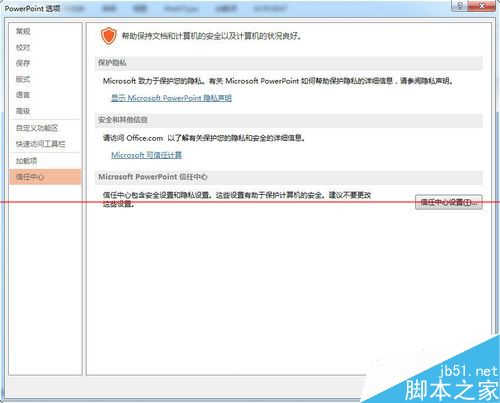
Task: Open the Microsoft 可信任计算 link
Action: (147, 155)
